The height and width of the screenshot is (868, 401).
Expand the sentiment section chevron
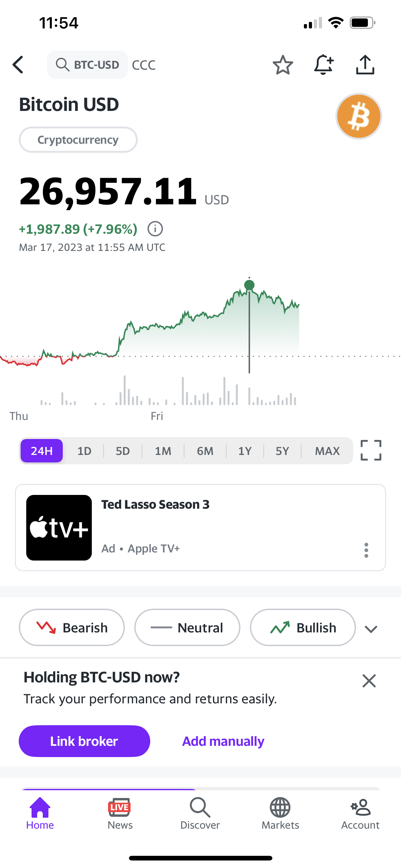(371, 629)
